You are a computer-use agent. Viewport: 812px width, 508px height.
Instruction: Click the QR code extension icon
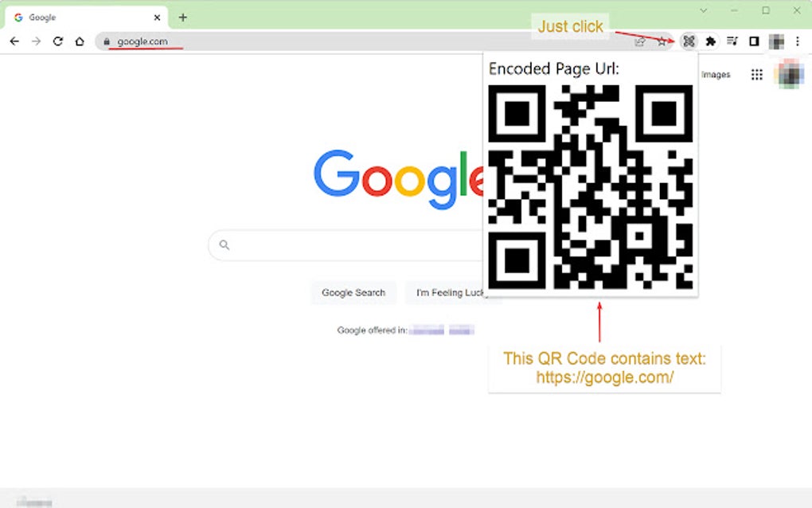click(x=689, y=41)
